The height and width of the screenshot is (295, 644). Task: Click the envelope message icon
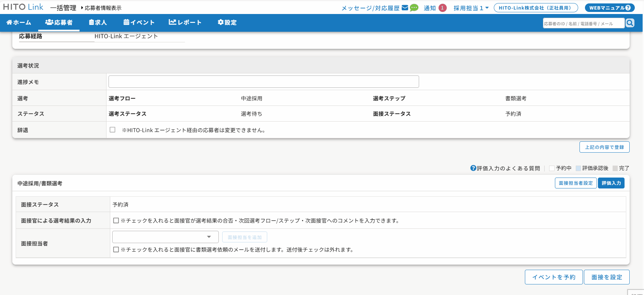(405, 8)
